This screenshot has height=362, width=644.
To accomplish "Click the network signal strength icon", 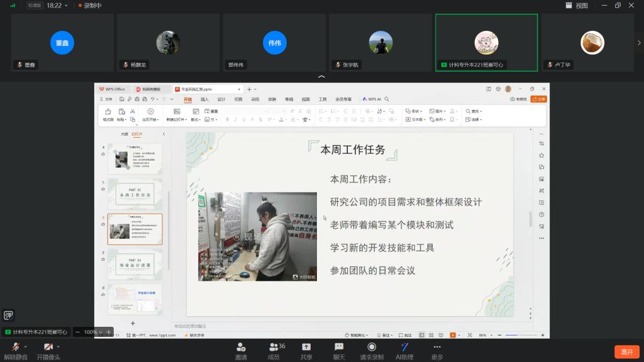I will pyautogui.click(x=13, y=5).
